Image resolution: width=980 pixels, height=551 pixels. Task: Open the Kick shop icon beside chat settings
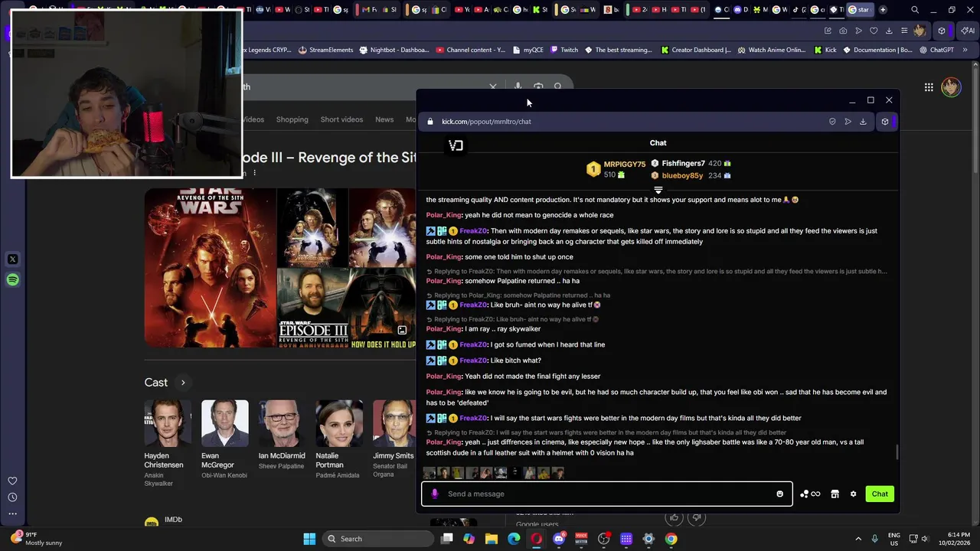click(x=835, y=494)
